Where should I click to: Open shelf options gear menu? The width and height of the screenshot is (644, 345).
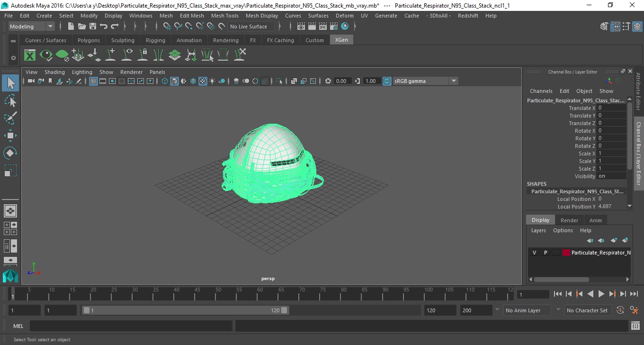13,58
